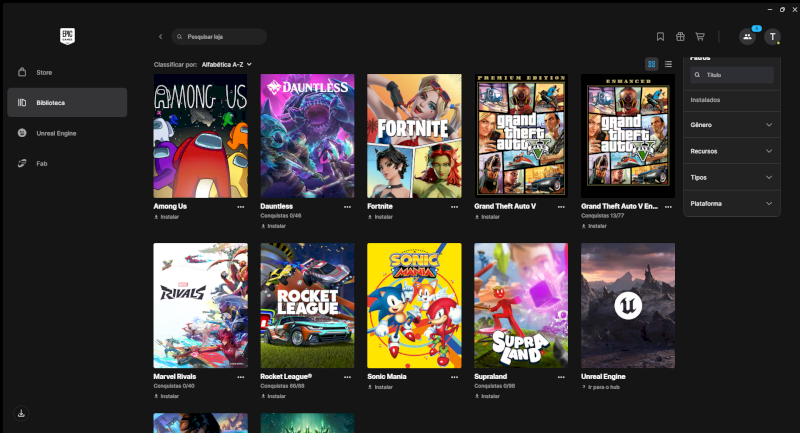Open the Marvel Rivals options ellipsis
Screen dimensions: 800x433
(x=241, y=377)
